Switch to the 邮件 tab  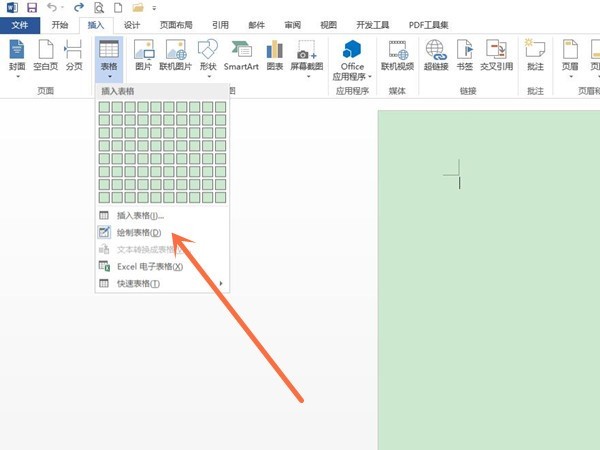[x=256, y=25]
